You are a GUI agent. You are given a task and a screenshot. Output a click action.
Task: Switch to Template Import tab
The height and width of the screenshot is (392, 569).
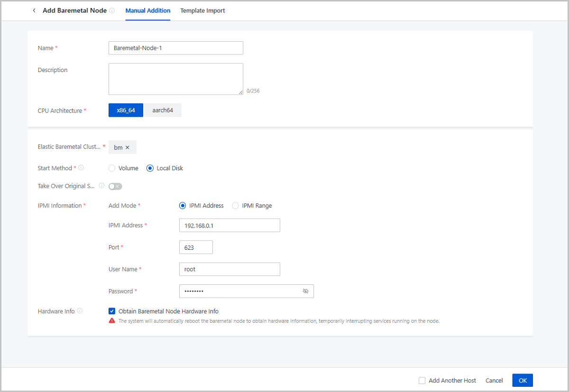(x=202, y=10)
